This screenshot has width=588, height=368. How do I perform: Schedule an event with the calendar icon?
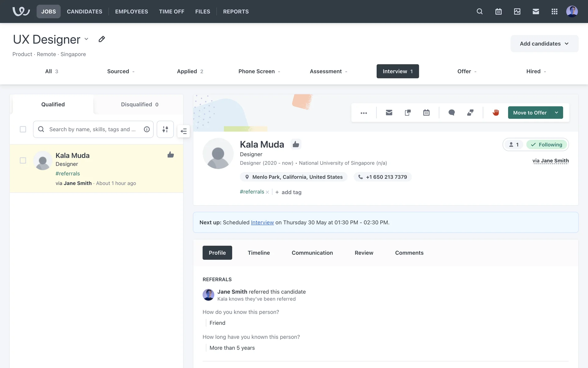click(x=426, y=113)
